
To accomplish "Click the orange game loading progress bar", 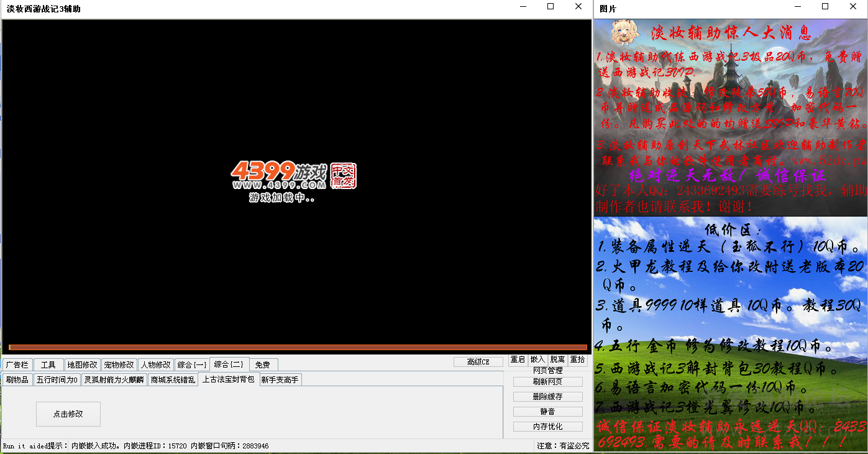I will click(x=298, y=348).
